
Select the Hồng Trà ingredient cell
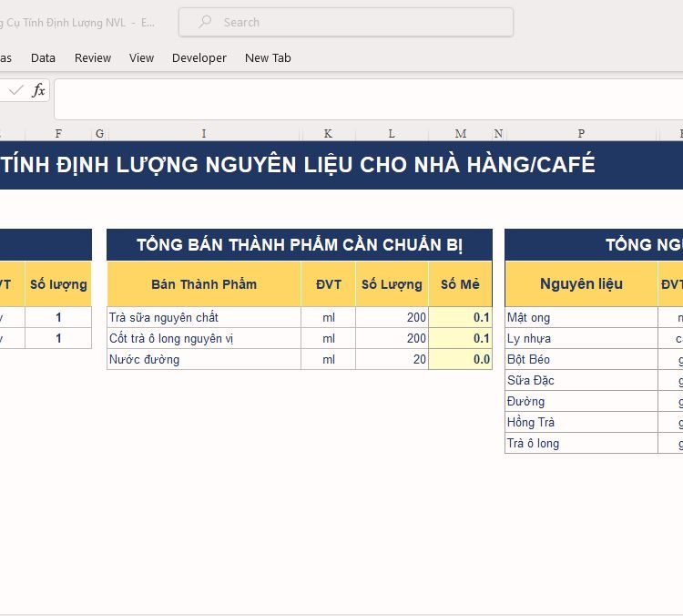tap(581, 422)
